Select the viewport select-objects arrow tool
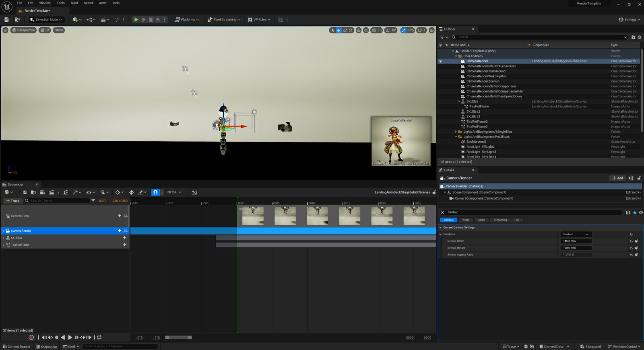644x350 pixels. click(332, 30)
